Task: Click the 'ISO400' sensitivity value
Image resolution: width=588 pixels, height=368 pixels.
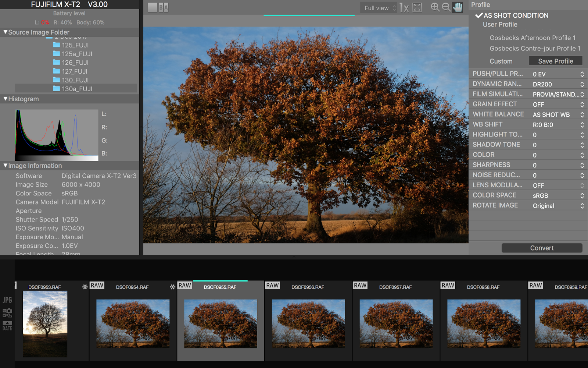Action: [x=73, y=229]
